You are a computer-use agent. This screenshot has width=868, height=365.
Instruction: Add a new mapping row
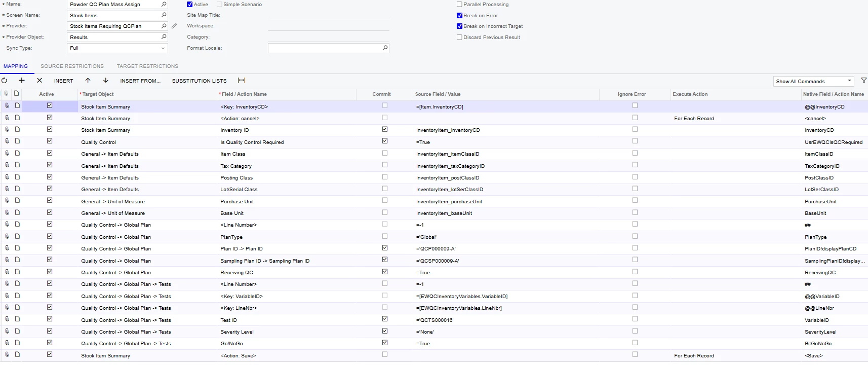[x=22, y=81]
